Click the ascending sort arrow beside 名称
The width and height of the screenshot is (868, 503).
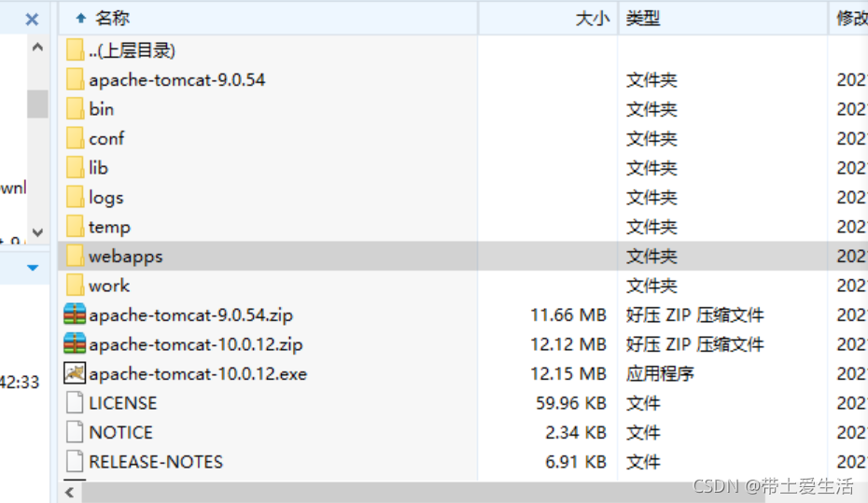81,19
